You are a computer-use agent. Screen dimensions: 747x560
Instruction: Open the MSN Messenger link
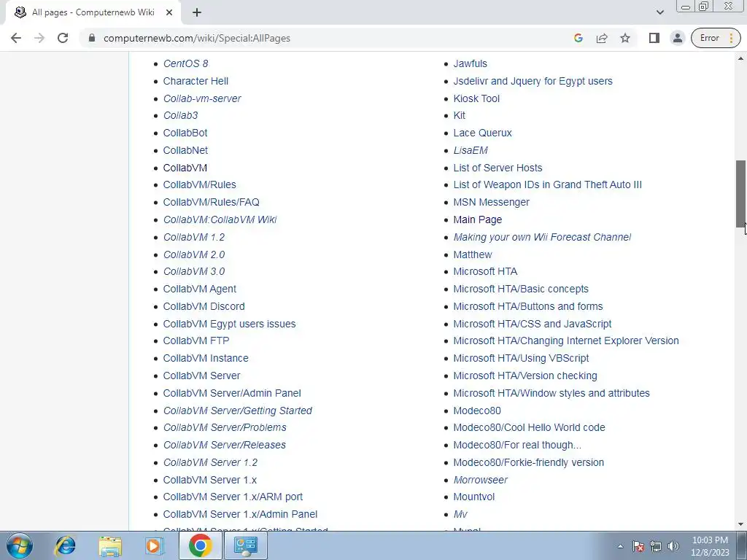491,202
